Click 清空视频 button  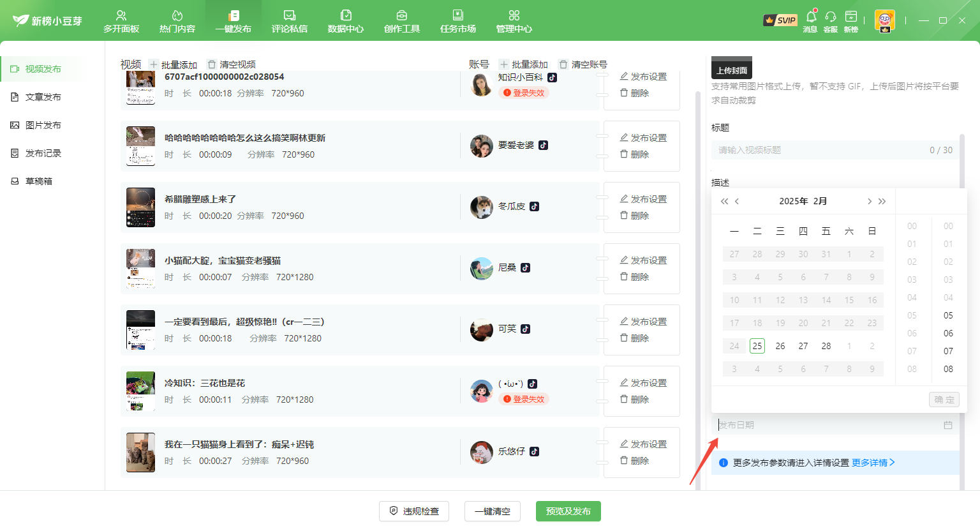coord(232,64)
